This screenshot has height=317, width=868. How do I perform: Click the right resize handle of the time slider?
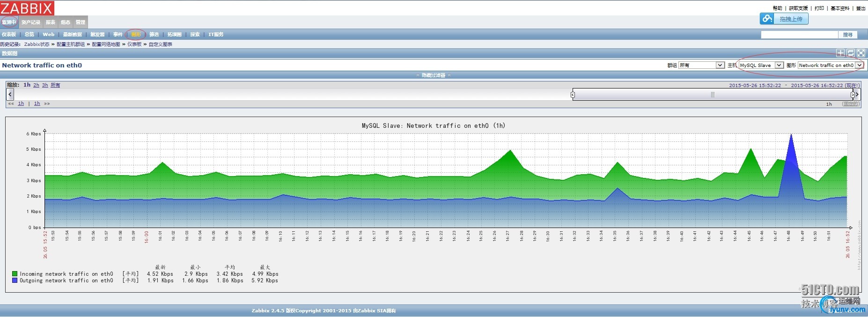click(853, 95)
